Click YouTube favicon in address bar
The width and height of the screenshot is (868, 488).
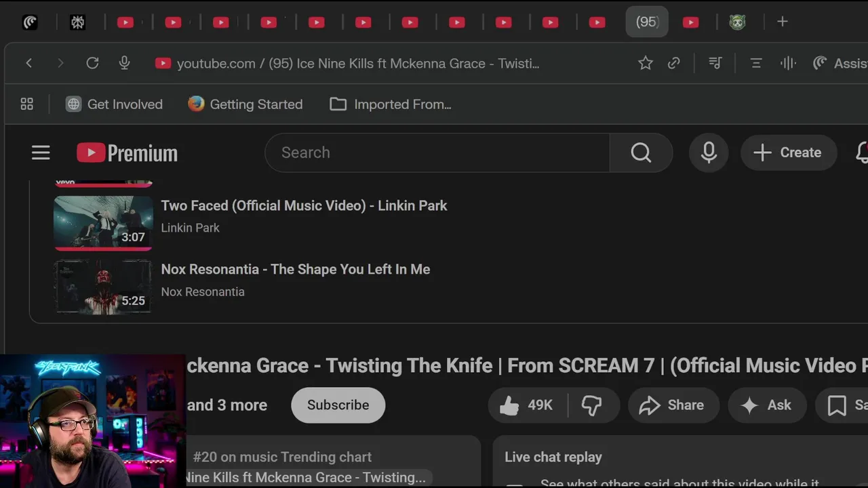pyautogui.click(x=163, y=63)
